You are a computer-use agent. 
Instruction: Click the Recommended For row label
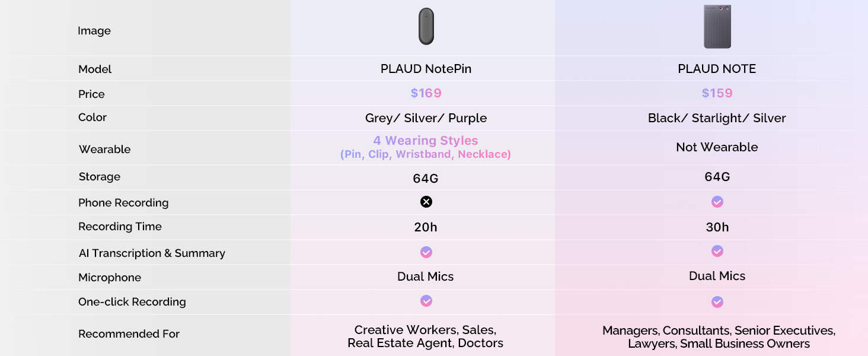point(129,334)
